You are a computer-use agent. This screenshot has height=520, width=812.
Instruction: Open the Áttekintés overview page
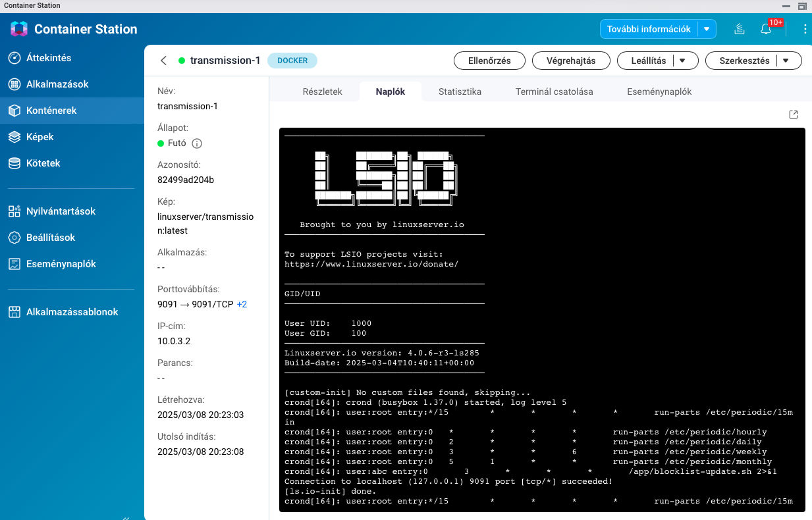[x=72, y=58]
